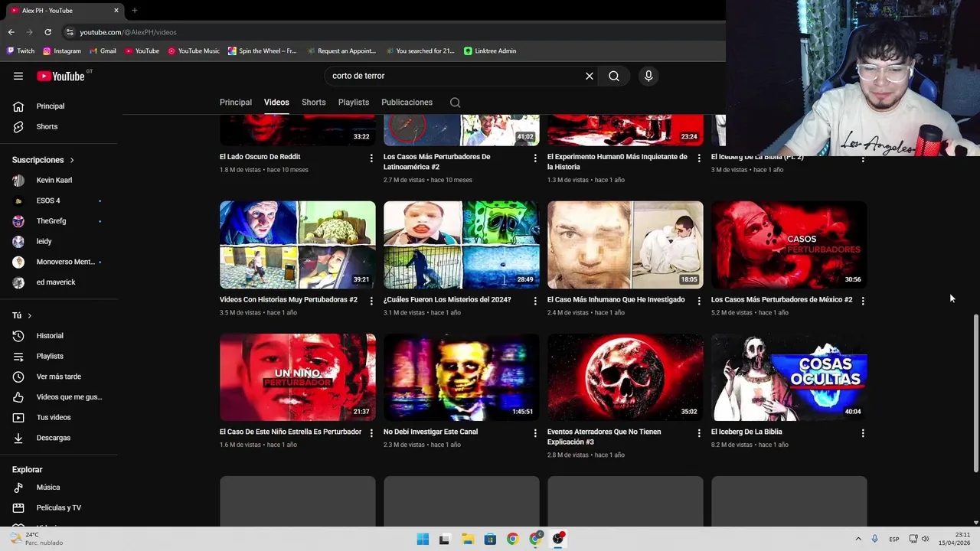Viewport: 980px width, 551px height.
Task: Open channel search magnifier icon
Action: click(456, 103)
